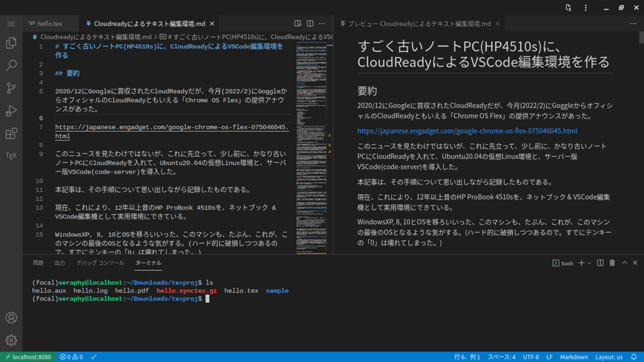
Task: Open the launch profile dropdown beside plus
Action: (x=589, y=263)
